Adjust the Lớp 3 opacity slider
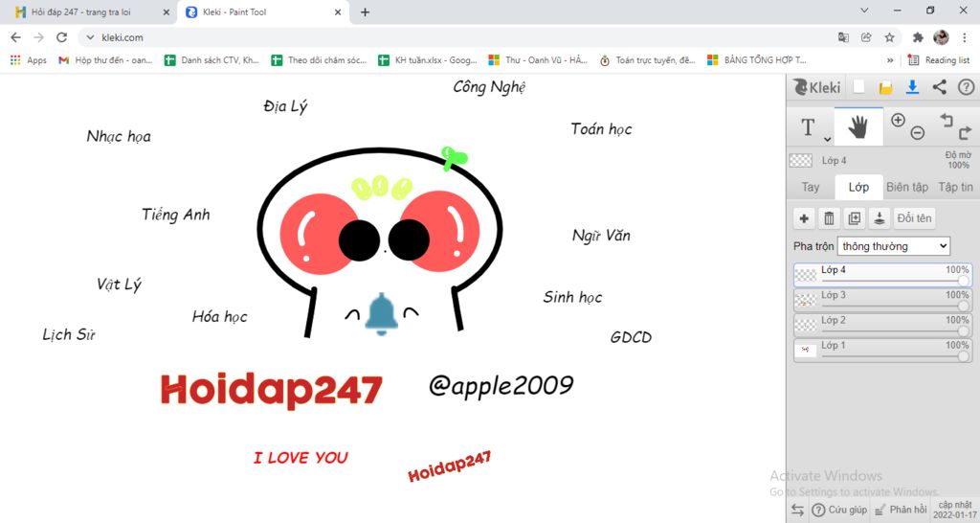Image resolution: width=980 pixels, height=523 pixels. tap(895, 306)
